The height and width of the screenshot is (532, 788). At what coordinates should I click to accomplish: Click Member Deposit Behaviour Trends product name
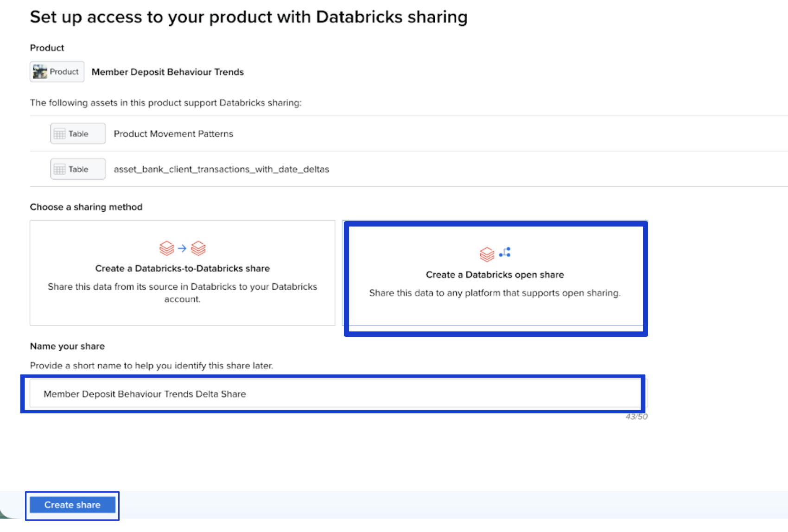tap(167, 72)
